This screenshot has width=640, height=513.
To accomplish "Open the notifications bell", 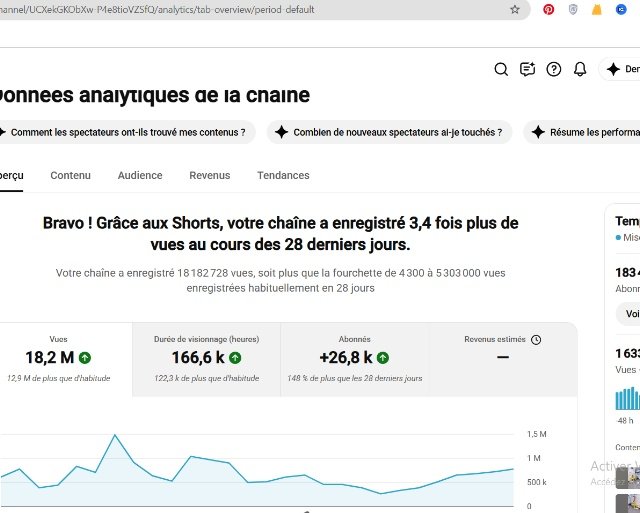I will coord(580,69).
